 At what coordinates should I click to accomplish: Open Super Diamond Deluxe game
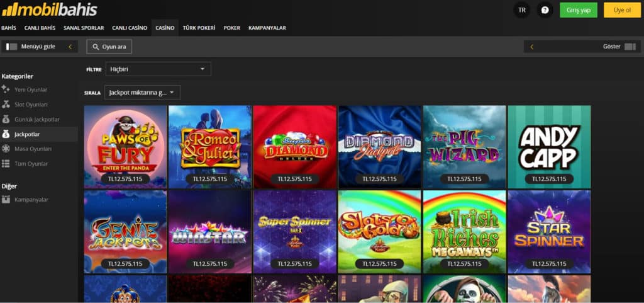[x=295, y=147]
